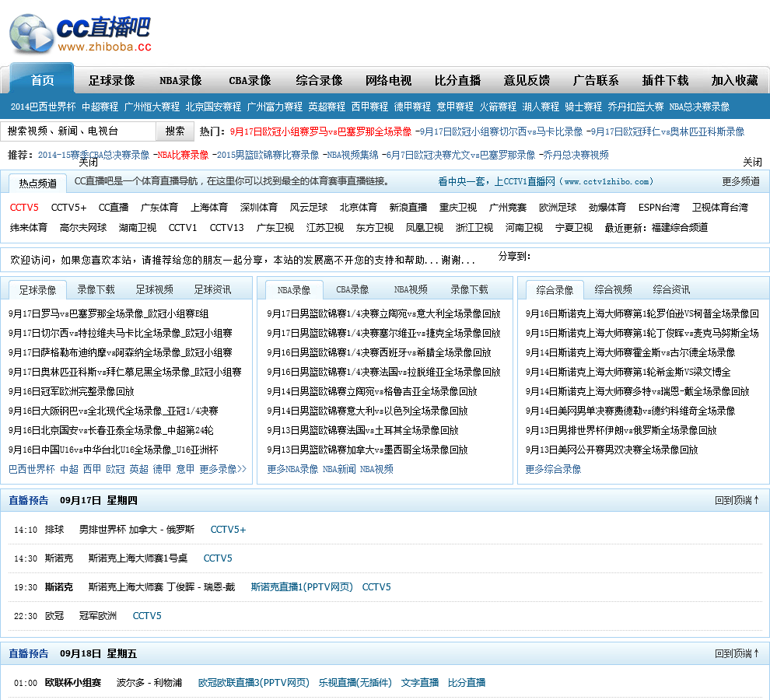Open the CCTV5+ channel in hot channel list
770x700 pixels.
[x=68, y=208]
